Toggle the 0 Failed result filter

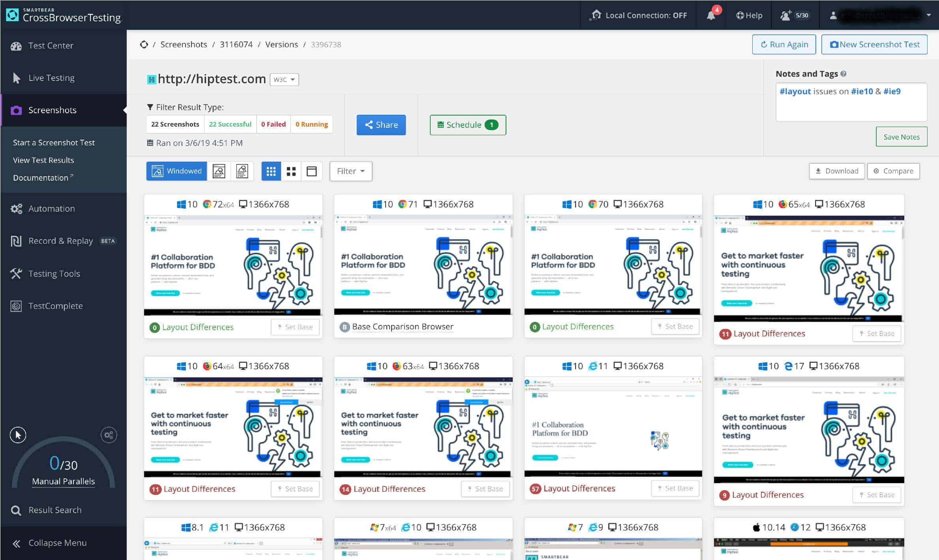coord(273,124)
